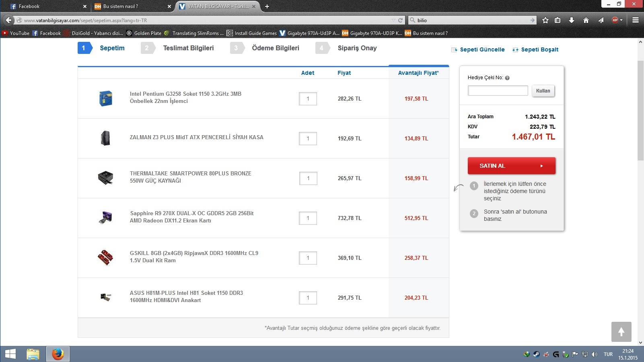Click the red SATIN AL button
The width and height of the screenshot is (644, 362).
pyautogui.click(x=511, y=166)
